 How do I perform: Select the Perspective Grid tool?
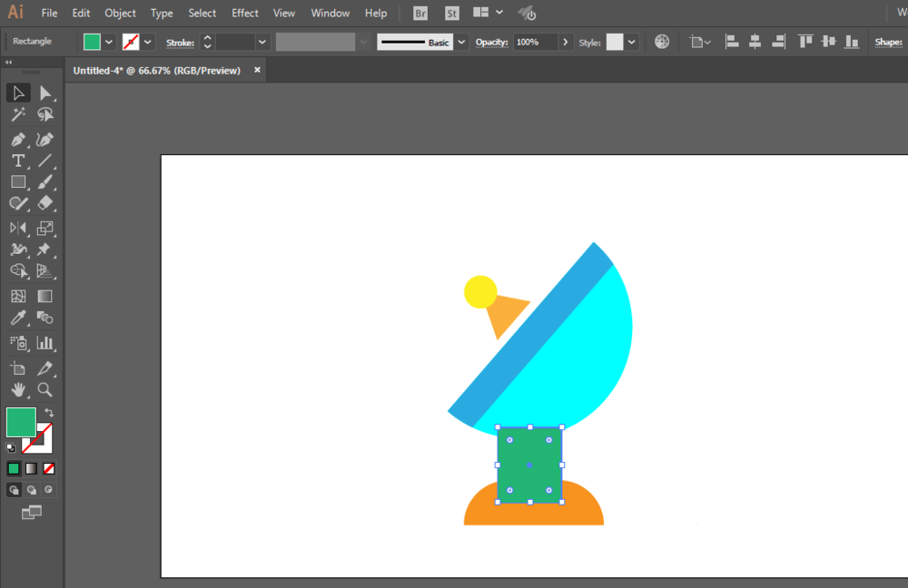pos(45,270)
